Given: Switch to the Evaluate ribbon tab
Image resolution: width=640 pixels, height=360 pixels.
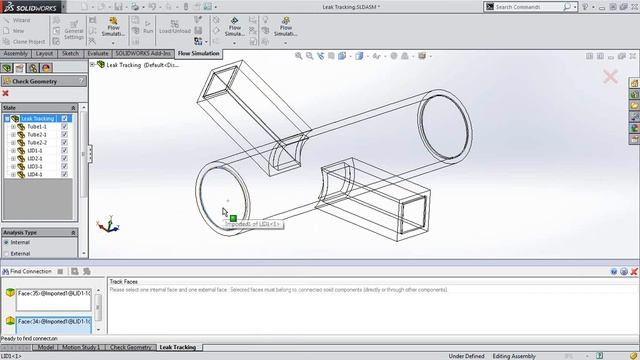Looking at the screenshot, I should 98,53.
